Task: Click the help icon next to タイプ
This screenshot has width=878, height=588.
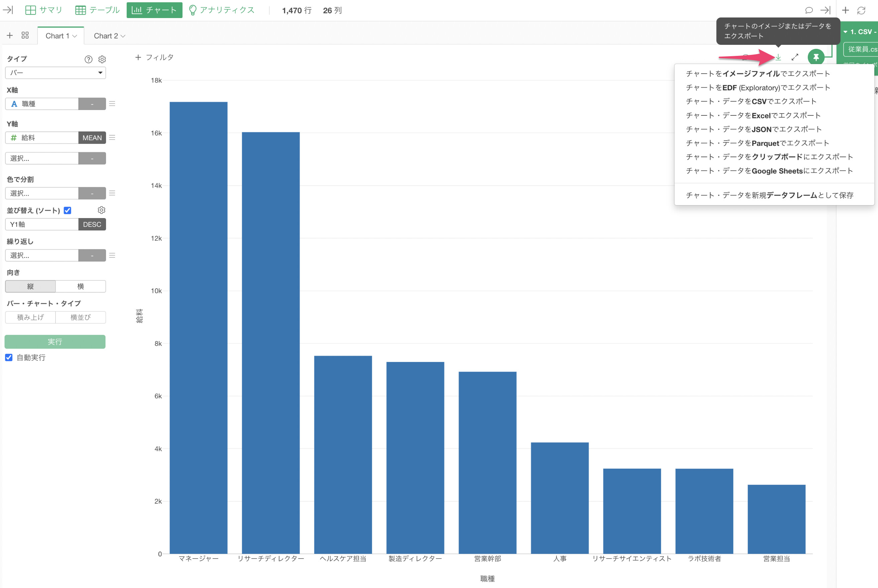Action: coord(89,59)
